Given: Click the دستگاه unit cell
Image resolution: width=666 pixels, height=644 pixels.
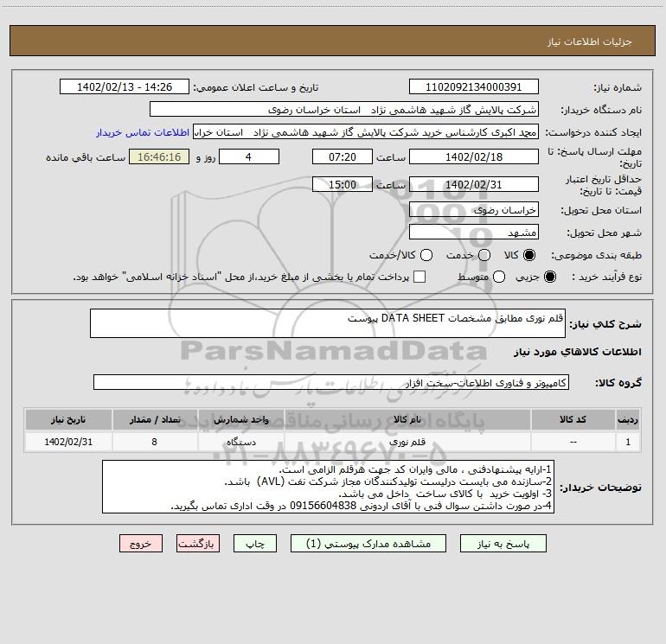Looking at the screenshot, I should pyautogui.click(x=240, y=442).
